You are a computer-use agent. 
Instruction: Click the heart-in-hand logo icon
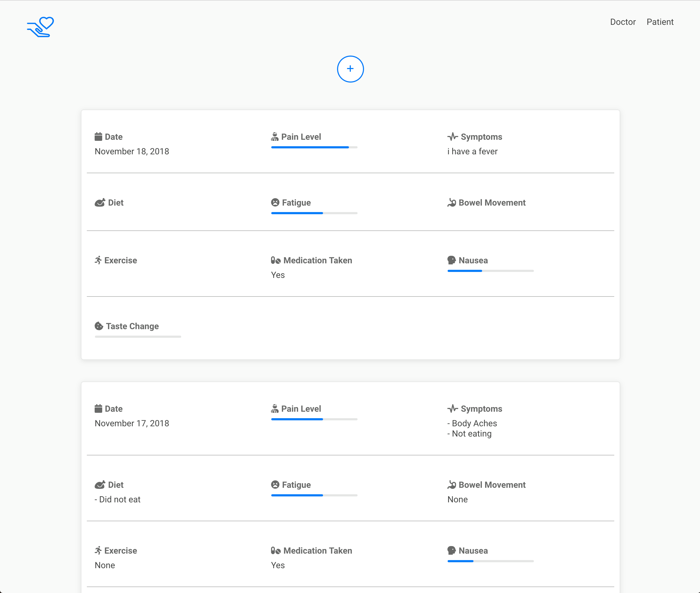pos(40,27)
